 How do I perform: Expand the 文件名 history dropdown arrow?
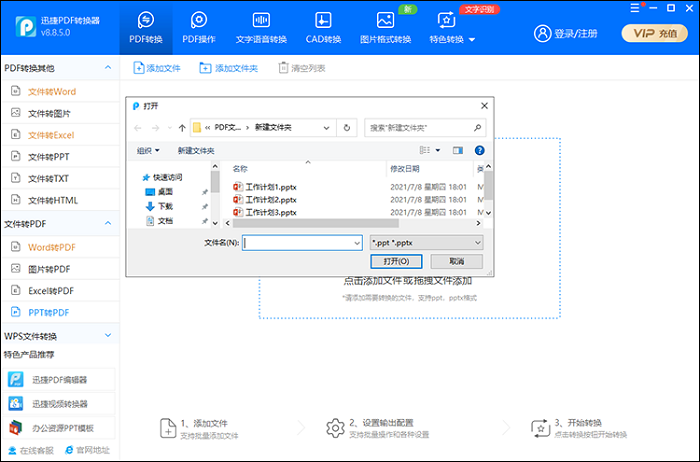[x=357, y=243]
